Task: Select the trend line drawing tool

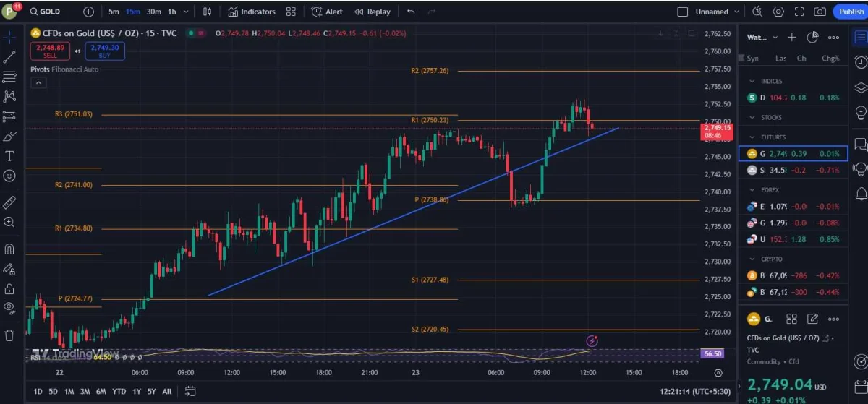Action: [9, 57]
